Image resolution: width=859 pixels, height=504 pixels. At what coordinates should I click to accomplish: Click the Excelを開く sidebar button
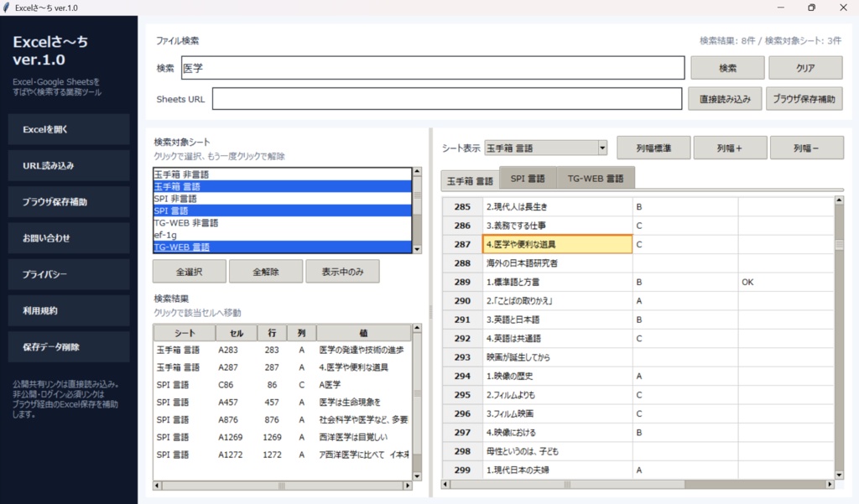point(69,129)
